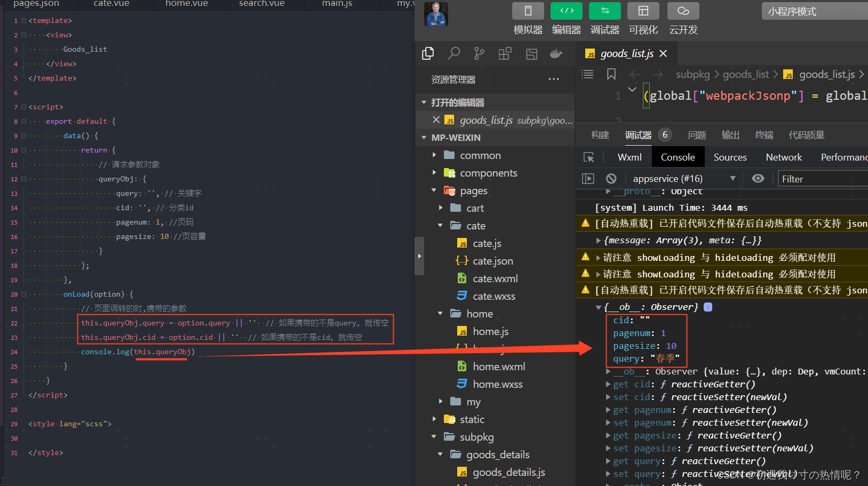Expand the {message: Array(3), meta} console object

click(x=599, y=241)
